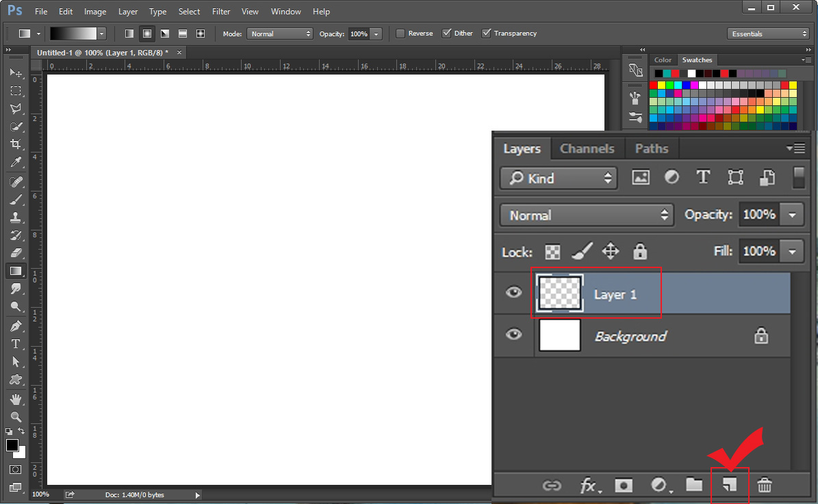Toggle Lock transparent pixels
The image size is (818, 504).
tap(552, 252)
